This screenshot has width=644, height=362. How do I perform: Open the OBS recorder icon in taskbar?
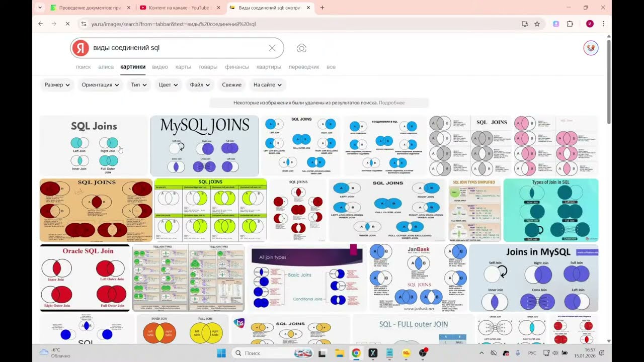(x=423, y=353)
